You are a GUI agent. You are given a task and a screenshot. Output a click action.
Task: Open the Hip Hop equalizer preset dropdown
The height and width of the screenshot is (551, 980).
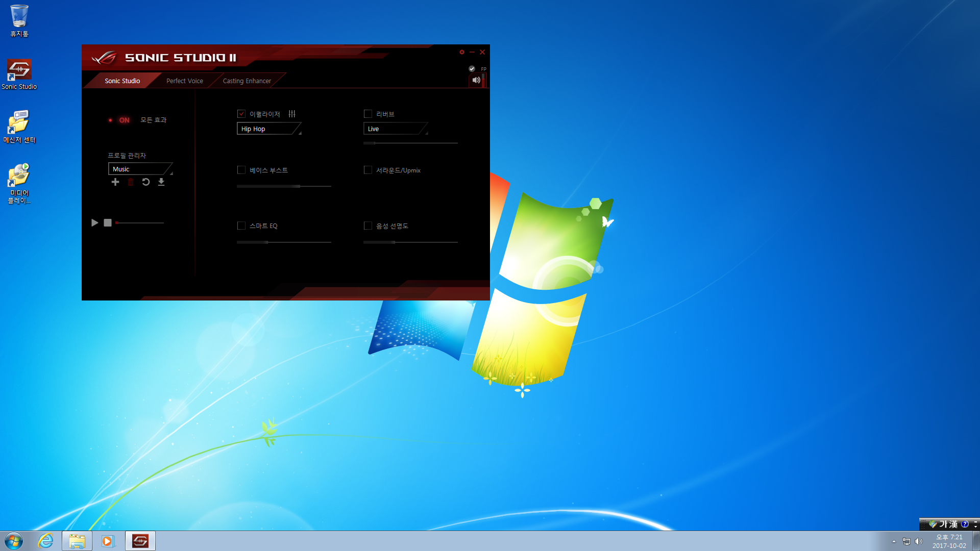pyautogui.click(x=269, y=129)
